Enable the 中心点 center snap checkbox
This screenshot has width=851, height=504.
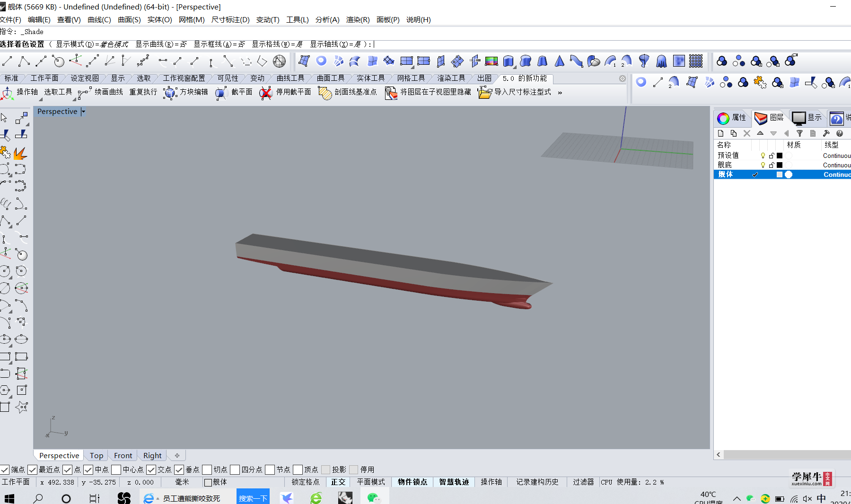pos(116,469)
